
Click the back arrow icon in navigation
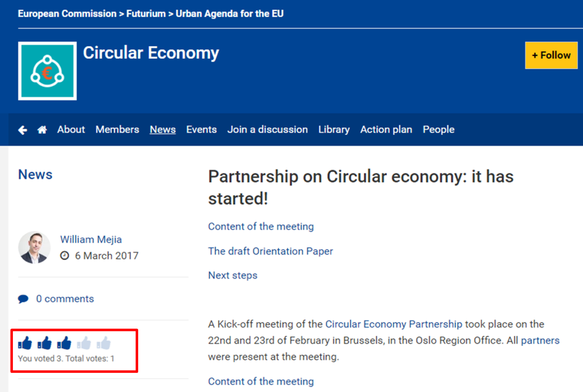22,130
